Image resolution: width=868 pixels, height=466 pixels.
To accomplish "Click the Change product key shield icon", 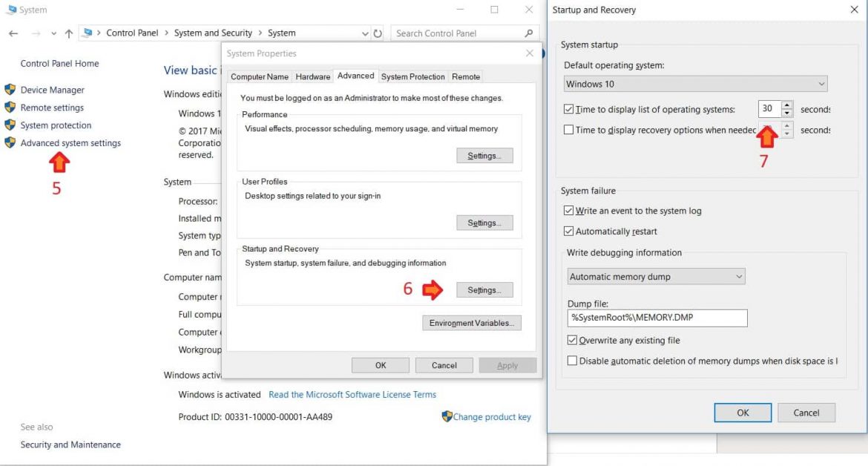I will point(447,417).
